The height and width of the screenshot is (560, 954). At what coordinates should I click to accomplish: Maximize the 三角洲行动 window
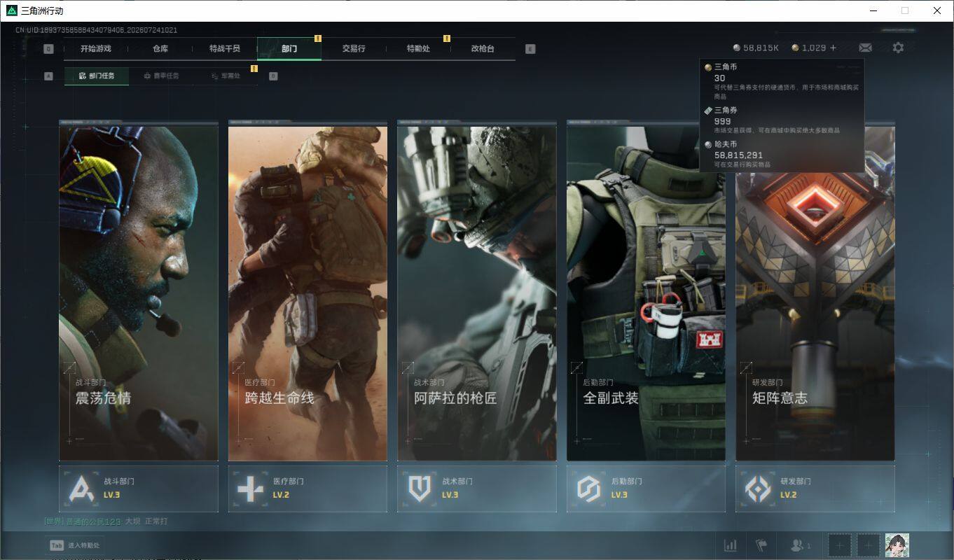905,10
